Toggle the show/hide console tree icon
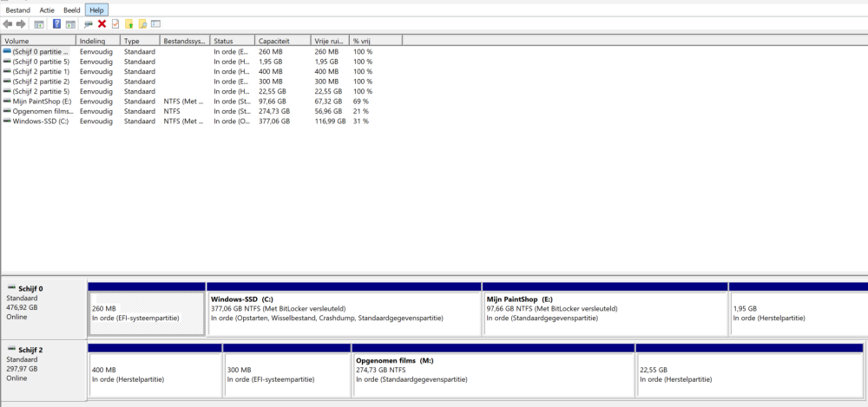Screen dimensions: 868x407 click(x=39, y=23)
